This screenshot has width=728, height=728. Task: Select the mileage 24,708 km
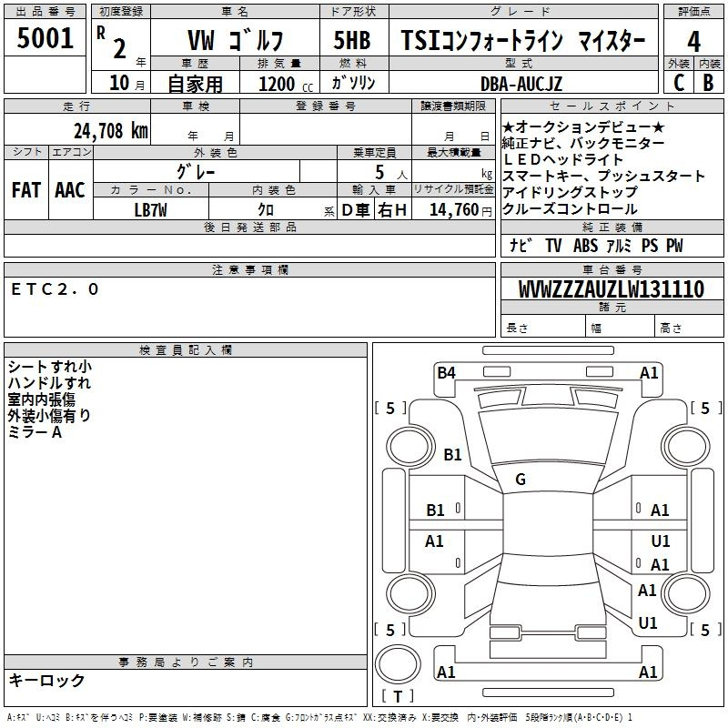click(x=111, y=131)
